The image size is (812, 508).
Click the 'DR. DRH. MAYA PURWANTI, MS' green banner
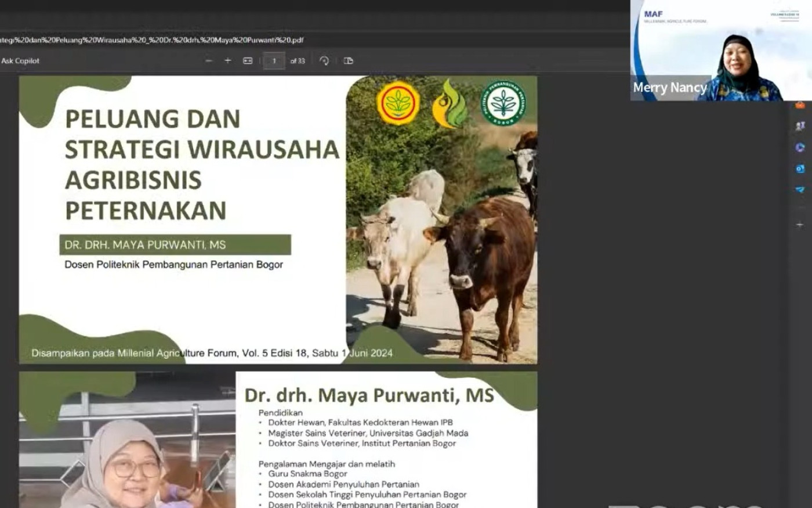coord(175,245)
